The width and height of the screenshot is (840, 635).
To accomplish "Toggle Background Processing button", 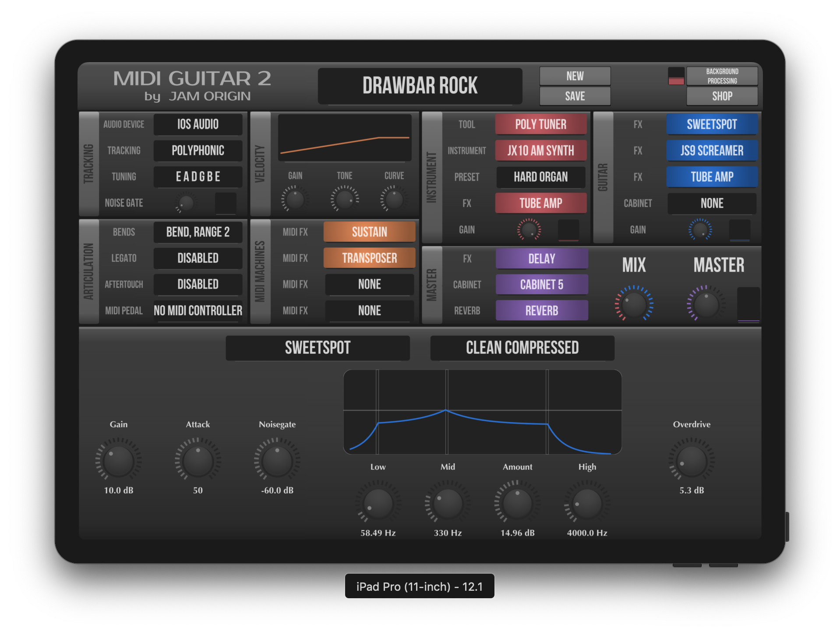I will pyautogui.click(x=722, y=76).
